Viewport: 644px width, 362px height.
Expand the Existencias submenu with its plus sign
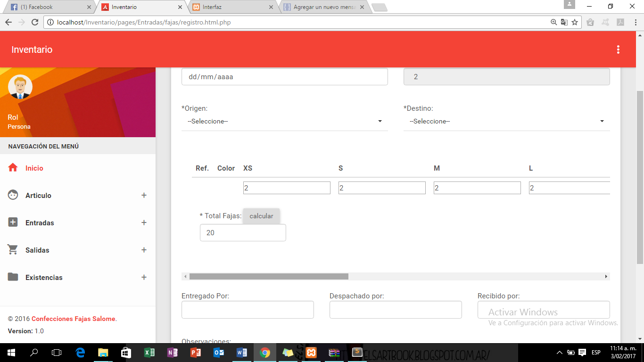click(x=144, y=277)
